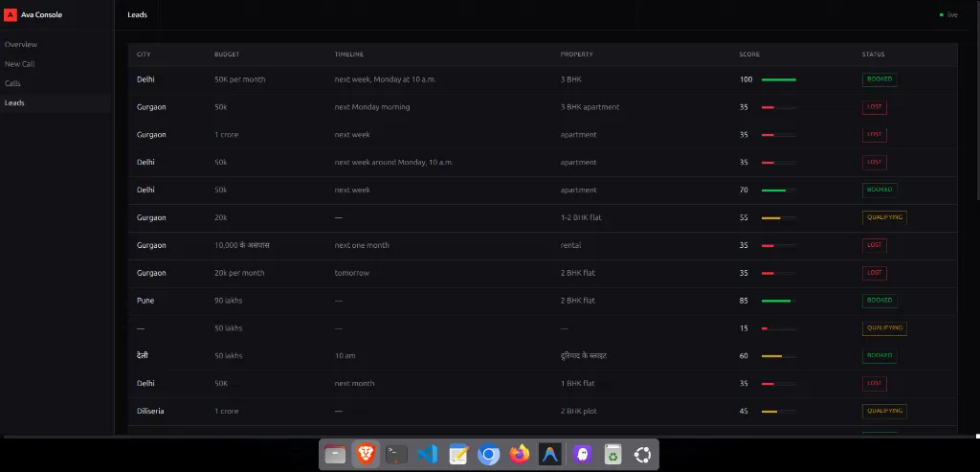Click the Ava Console title text
The width and height of the screenshot is (980, 472).
[41, 14]
